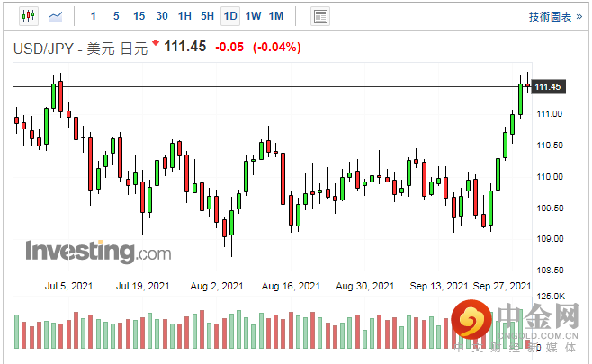Switch to line chart type
This screenshot has height=364, width=592.
[x=56, y=16]
